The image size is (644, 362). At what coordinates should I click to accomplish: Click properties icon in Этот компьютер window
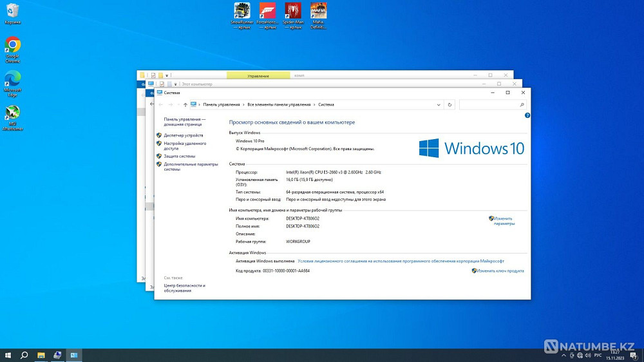[162, 84]
